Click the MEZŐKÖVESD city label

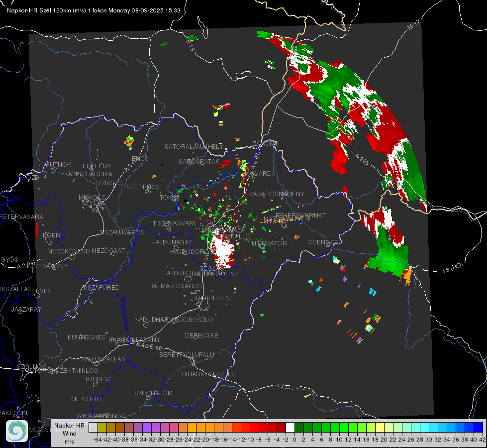click(x=68, y=251)
